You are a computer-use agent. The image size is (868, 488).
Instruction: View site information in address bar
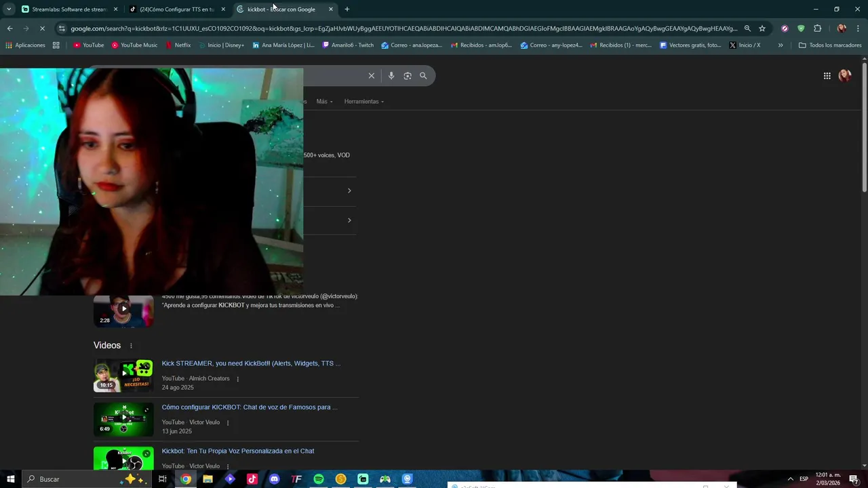click(62, 28)
